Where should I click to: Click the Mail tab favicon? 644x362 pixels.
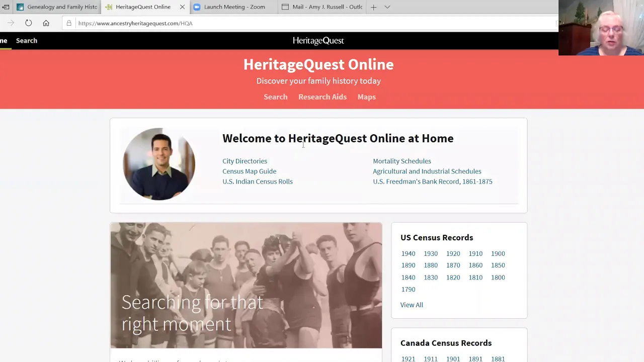point(285,7)
